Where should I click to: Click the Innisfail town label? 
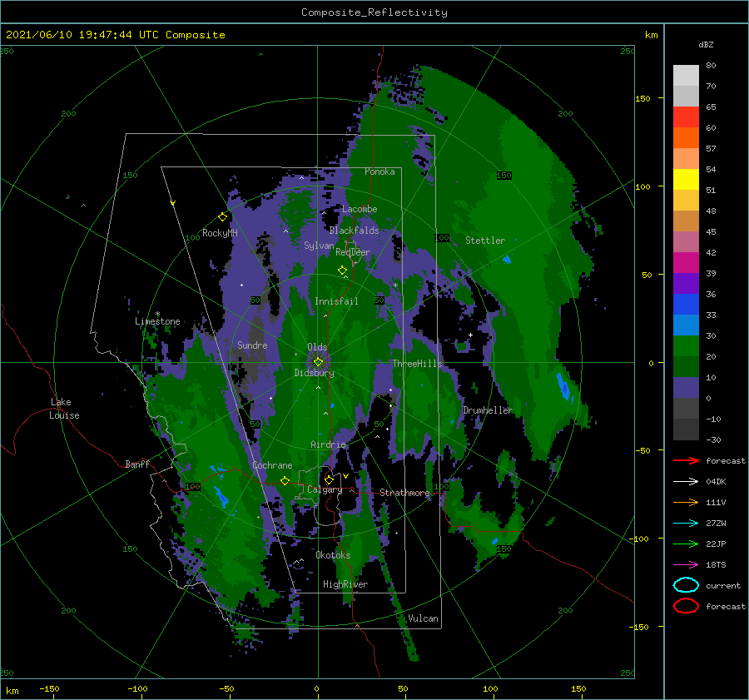336,301
